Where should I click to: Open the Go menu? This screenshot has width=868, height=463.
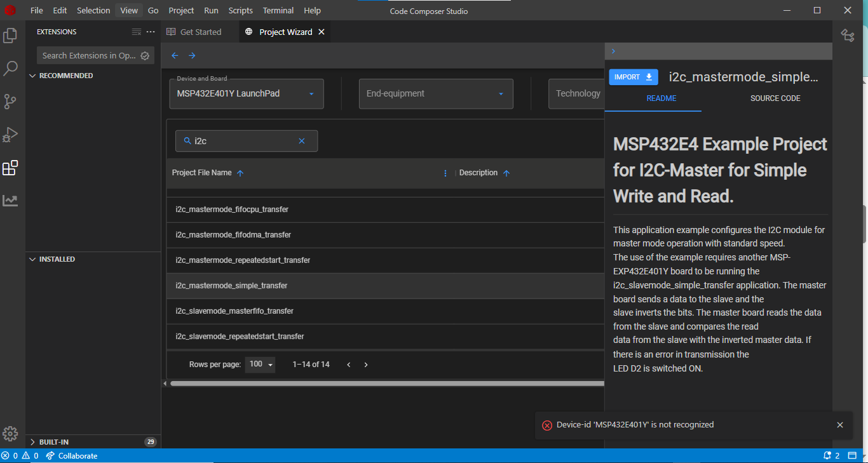point(153,10)
